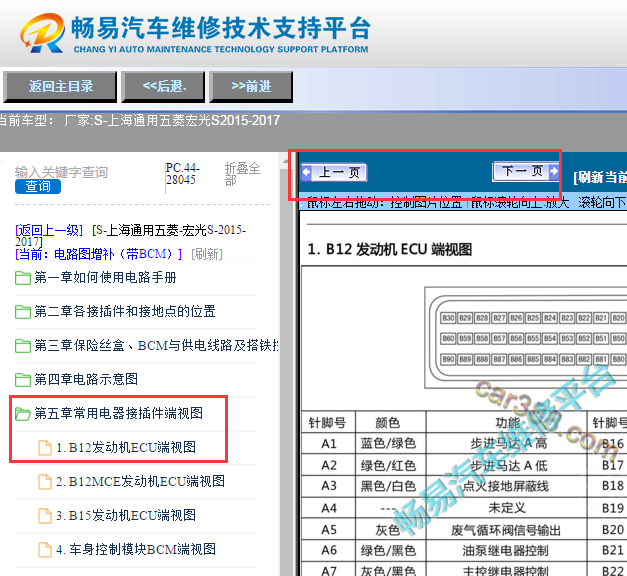Screen dimensions: 627x576
Task: Open 1. B12发动机ECU端视图
Action: [126, 447]
